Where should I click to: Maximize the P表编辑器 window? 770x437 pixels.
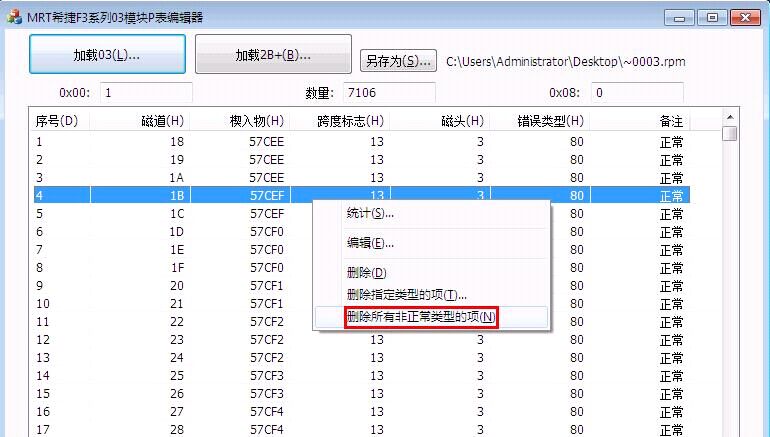(712, 18)
